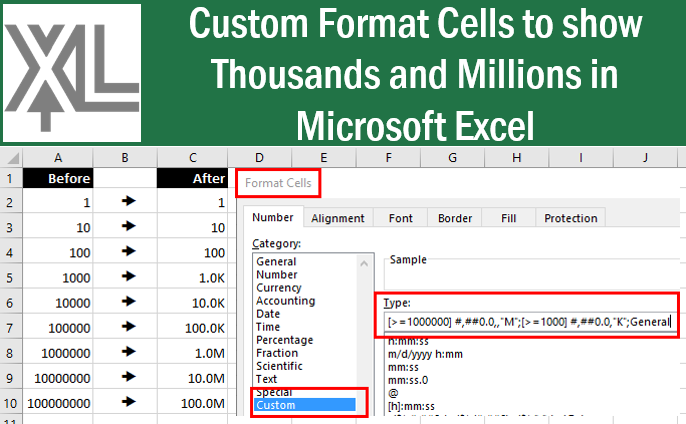686x424 pixels.
Task: Switch to the Number tab
Action: click(x=273, y=217)
